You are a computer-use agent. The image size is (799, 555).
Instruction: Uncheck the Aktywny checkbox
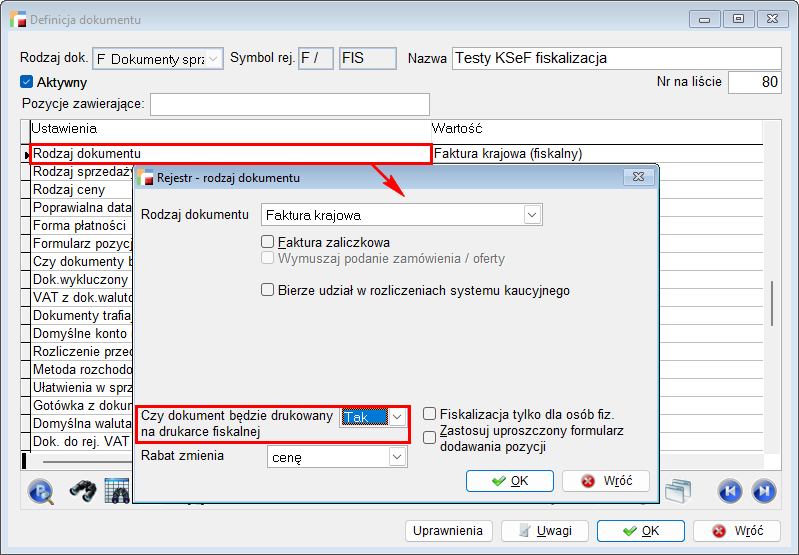[27, 82]
